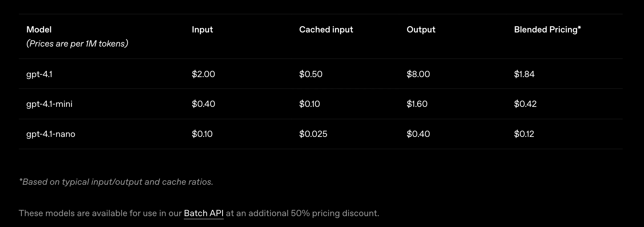Click gpt-4.1 cached input price $0.50
The image size is (644, 227).
tap(311, 74)
